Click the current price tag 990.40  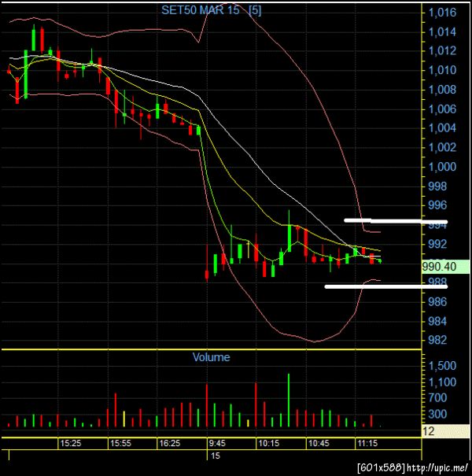[x=445, y=267]
